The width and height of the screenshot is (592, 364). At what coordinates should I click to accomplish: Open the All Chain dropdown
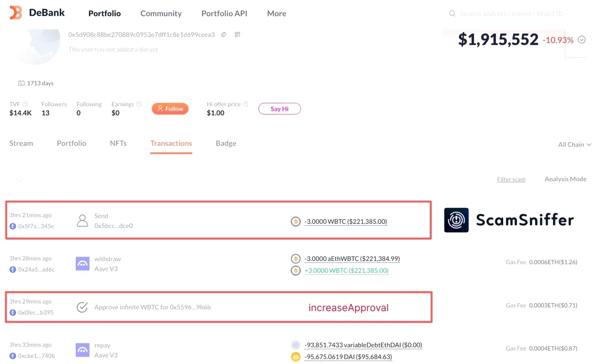[x=574, y=145]
